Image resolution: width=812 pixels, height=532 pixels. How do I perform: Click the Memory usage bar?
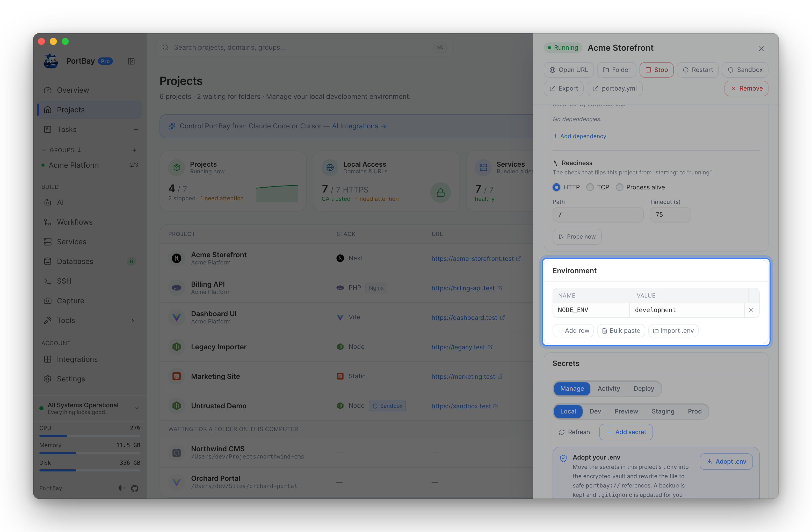[x=90, y=453]
